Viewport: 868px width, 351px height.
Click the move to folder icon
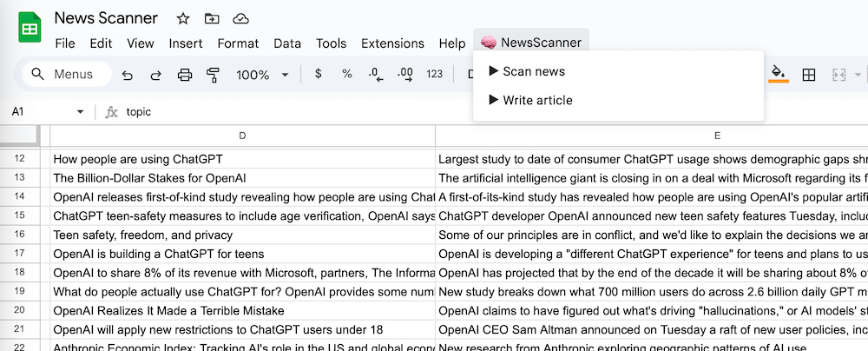point(212,18)
